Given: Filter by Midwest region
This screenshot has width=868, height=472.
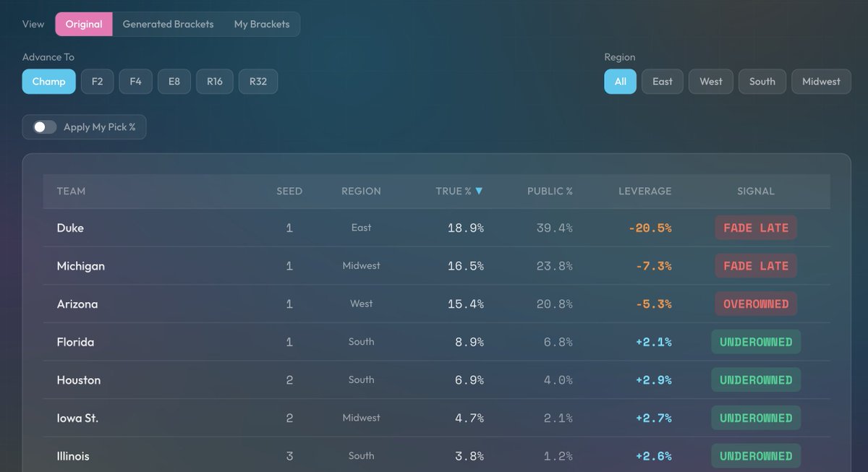Looking at the screenshot, I should pos(821,82).
